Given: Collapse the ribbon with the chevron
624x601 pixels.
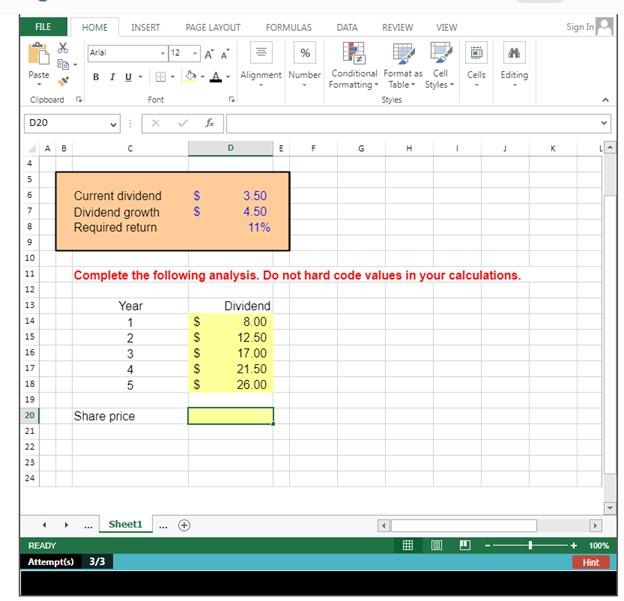Looking at the screenshot, I should coord(605,100).
